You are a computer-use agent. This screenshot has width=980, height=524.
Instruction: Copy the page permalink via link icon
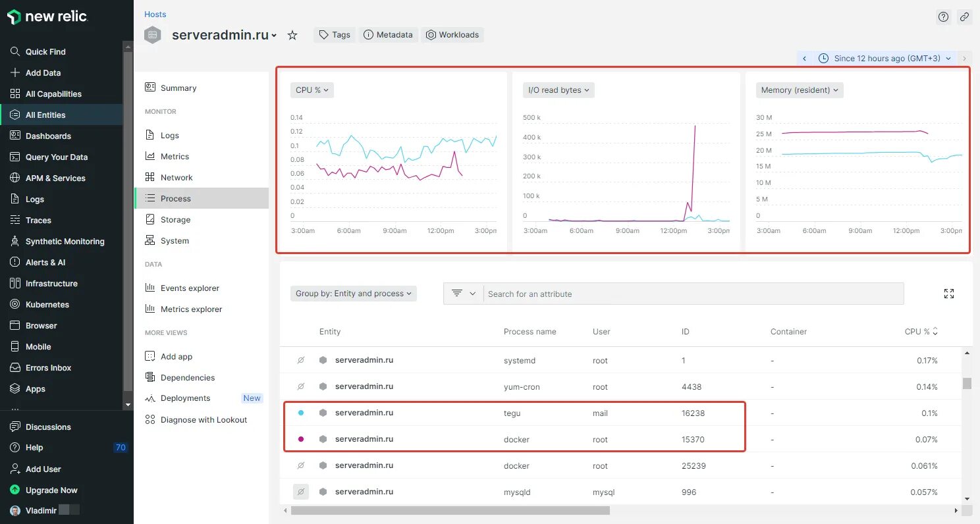click(x=965, y=17)
